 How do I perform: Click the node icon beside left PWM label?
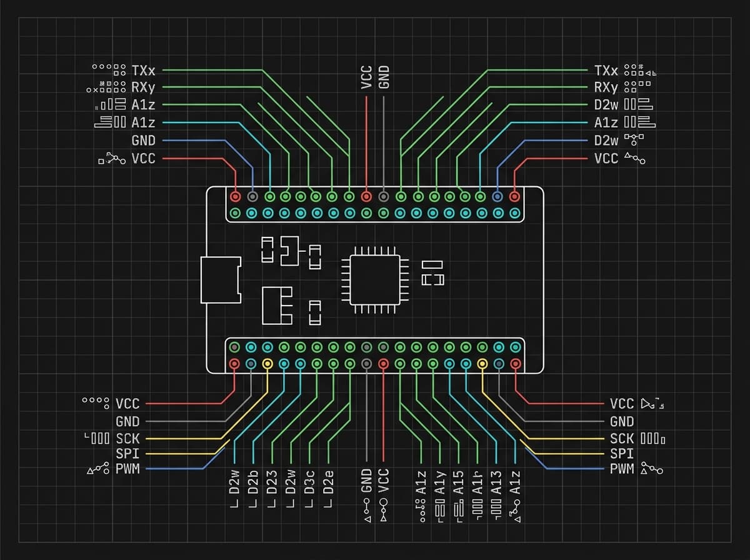pos(97,469)
